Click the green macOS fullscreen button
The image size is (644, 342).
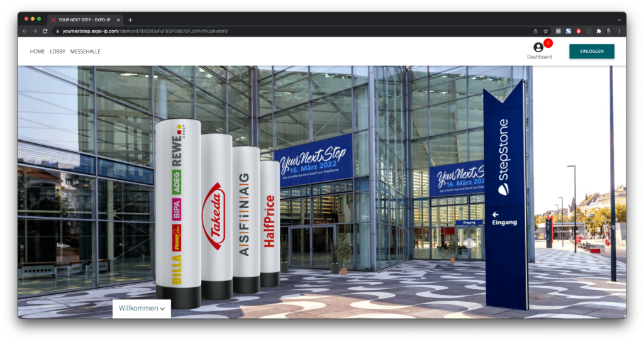[39, 19]
